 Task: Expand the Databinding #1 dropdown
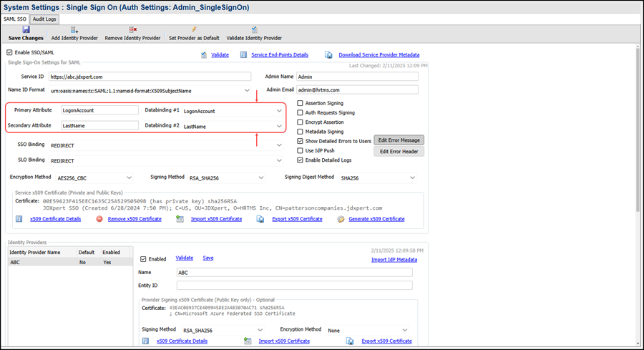coord(279,111)
